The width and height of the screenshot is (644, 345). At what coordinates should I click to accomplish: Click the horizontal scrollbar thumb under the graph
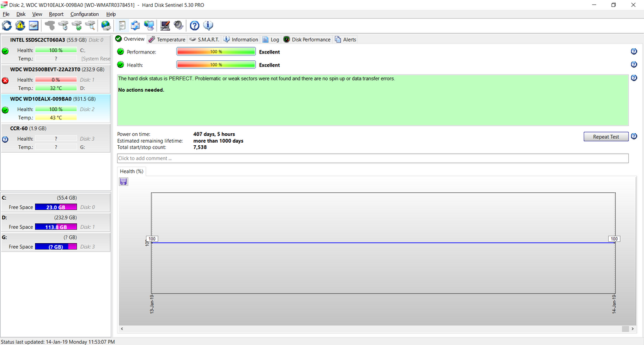tap(625, 329)
